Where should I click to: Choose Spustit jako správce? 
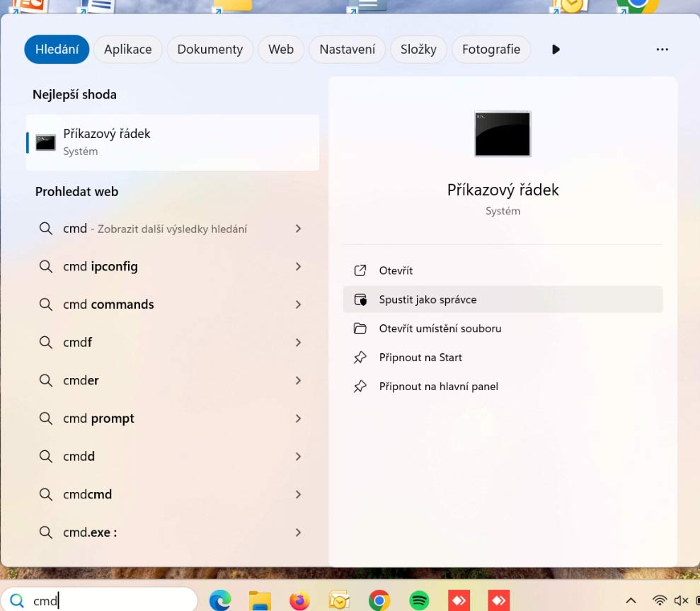[503, 299]
